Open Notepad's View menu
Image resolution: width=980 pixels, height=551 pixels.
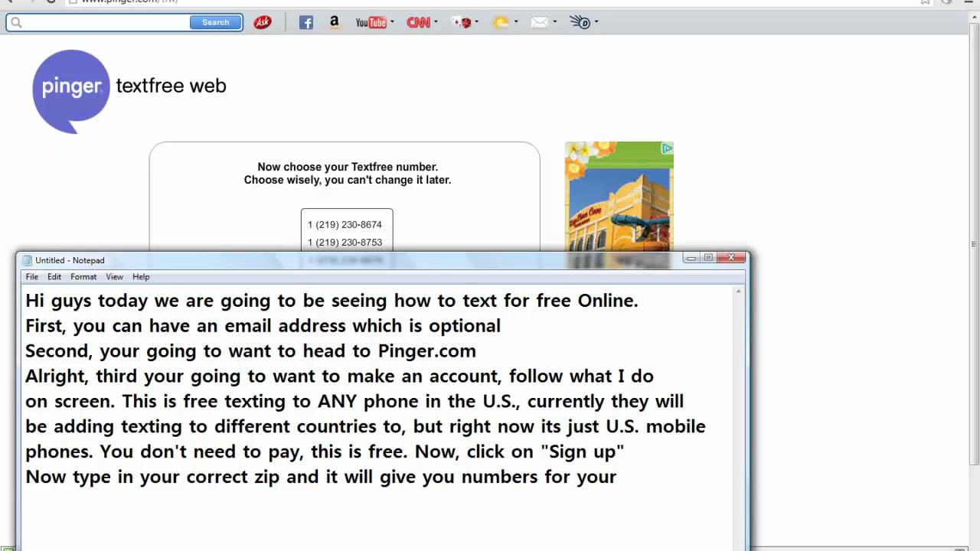[x=114, y=277]
